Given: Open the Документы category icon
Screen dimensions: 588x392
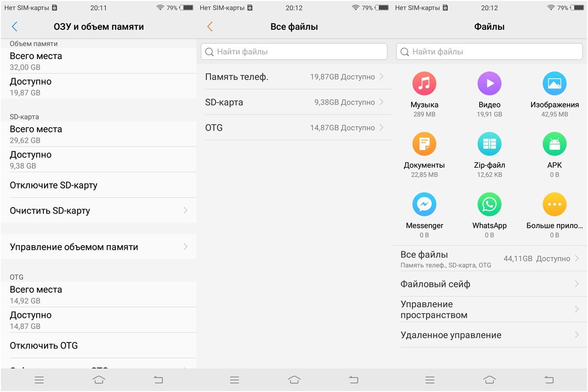Looking at the screenshot, I should 424,144.
